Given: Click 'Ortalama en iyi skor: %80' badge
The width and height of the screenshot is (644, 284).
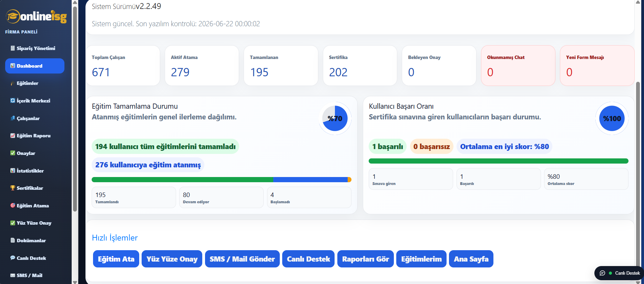Looking at the screenshot, I should pos(504,147).
